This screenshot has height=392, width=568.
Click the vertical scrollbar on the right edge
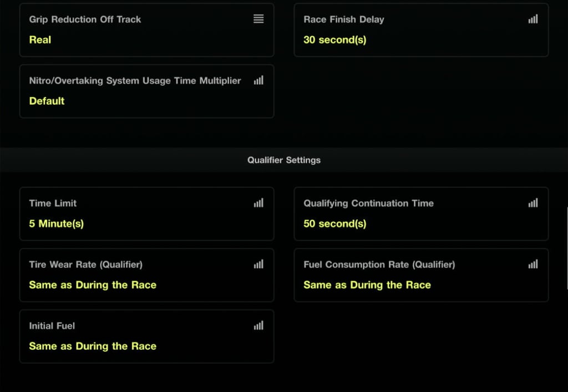[x=567, y=248]
